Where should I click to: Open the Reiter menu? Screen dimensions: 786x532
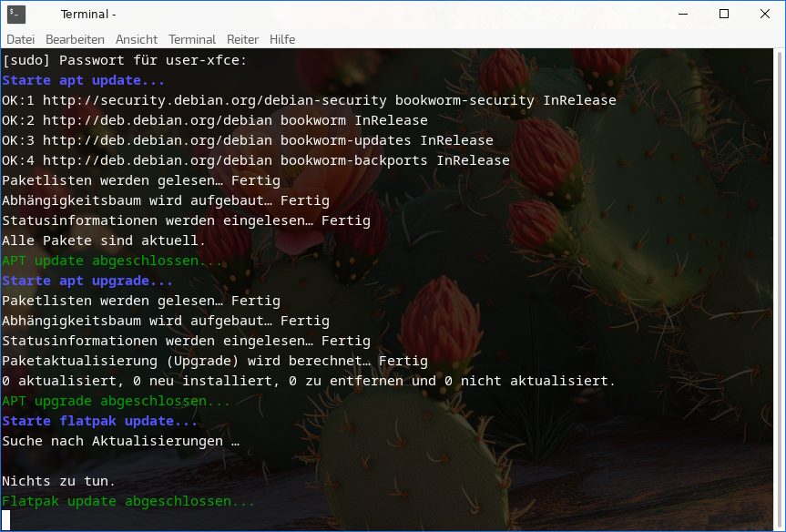(242, 39)
